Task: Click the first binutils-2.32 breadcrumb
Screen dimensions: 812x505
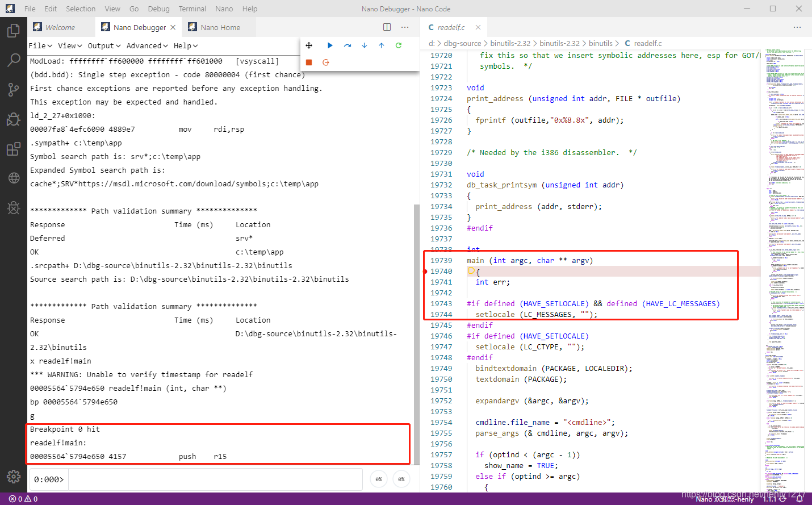Action: (x=510, y=43)
